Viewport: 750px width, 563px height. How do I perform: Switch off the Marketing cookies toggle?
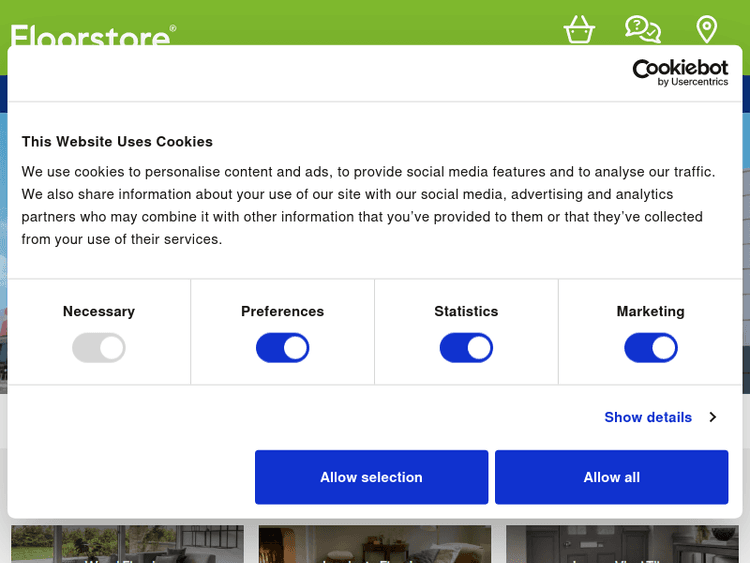pyautogui.click(x=651, y=348)
